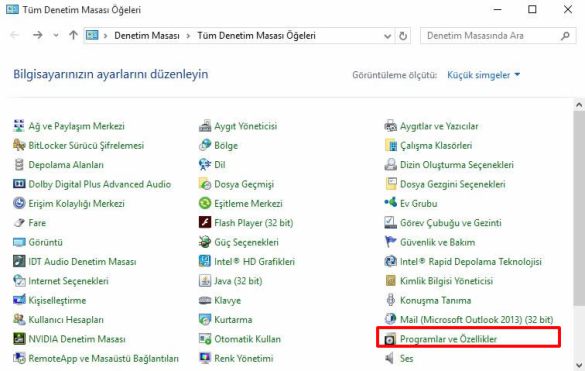Select Tüm Denetim Masası Öğeleri breadcrumb
Screen dimensions: 585x371
pyautogui.click(x=256, y=36)
